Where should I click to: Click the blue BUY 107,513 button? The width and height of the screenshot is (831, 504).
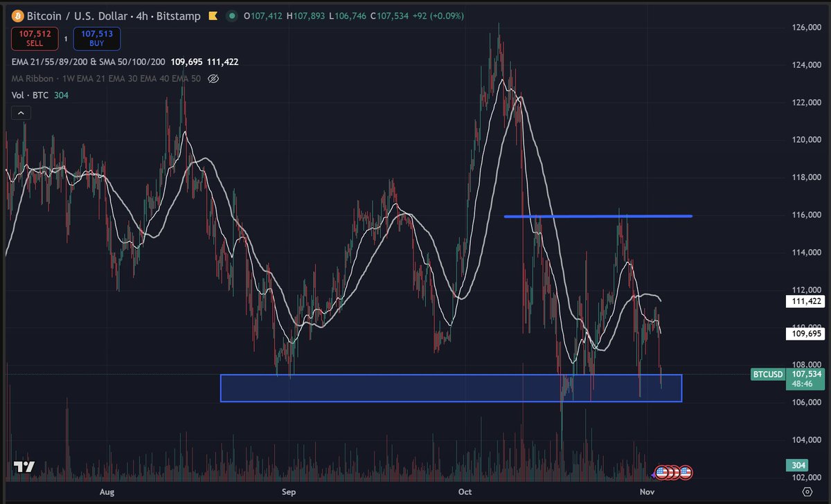(96, 39)
